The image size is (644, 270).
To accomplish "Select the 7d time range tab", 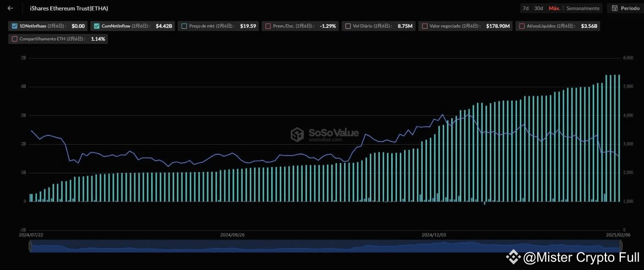I will coord(526,8).
